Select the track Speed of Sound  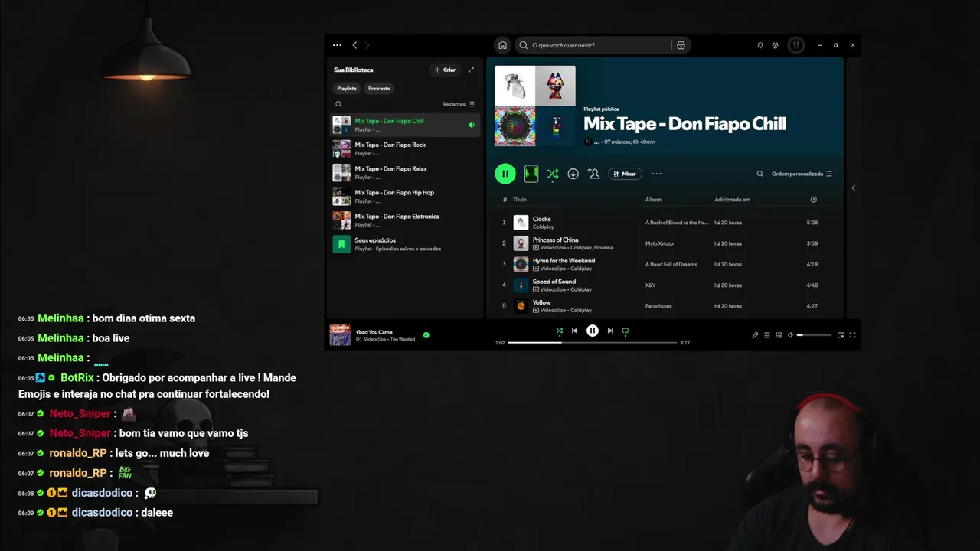point(665,285)
